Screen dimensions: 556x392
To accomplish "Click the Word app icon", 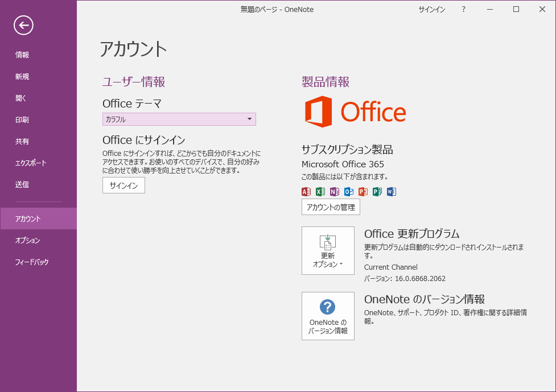I will [x=391, y=192].
